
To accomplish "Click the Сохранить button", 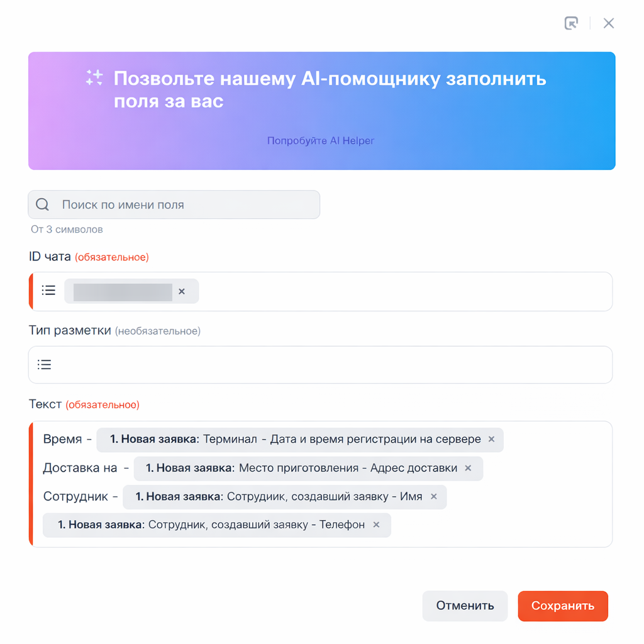I will 563,606.
